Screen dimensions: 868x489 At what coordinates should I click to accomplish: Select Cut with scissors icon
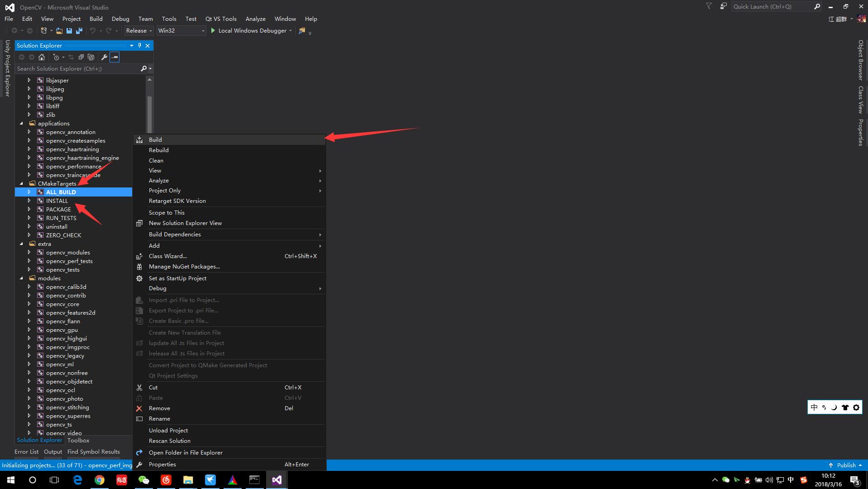[x=229, y=387]
